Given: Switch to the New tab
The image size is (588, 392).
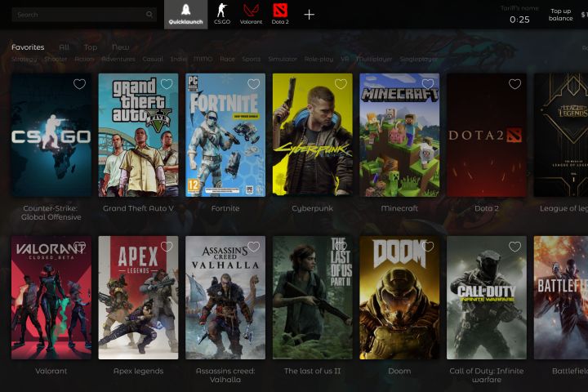Looking at the screenshot, I should coord(120,47).
